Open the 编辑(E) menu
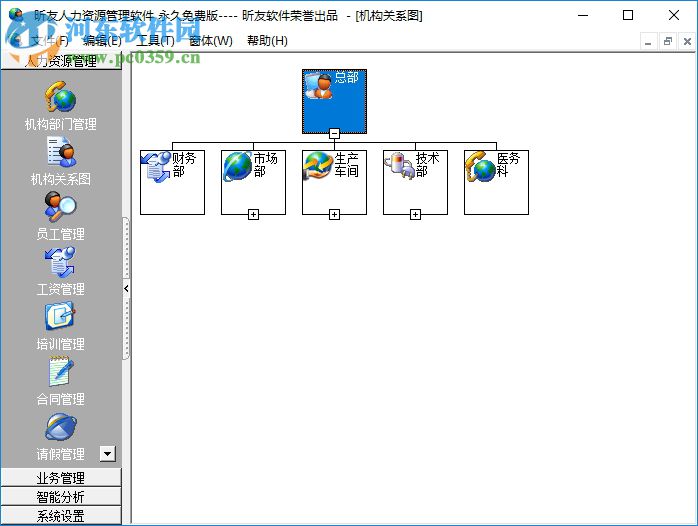Image resolution: width=698 pixels, height=526 pixels. point(102,41)
